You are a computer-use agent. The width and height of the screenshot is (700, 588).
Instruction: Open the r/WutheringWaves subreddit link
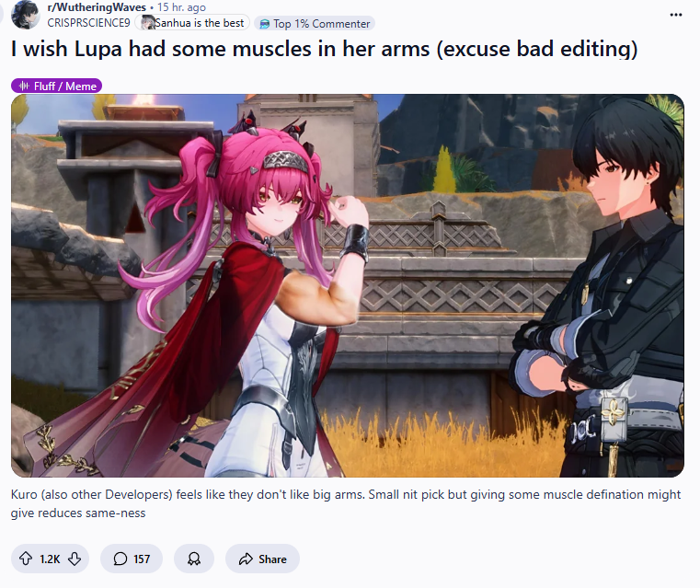coord(97,7)
